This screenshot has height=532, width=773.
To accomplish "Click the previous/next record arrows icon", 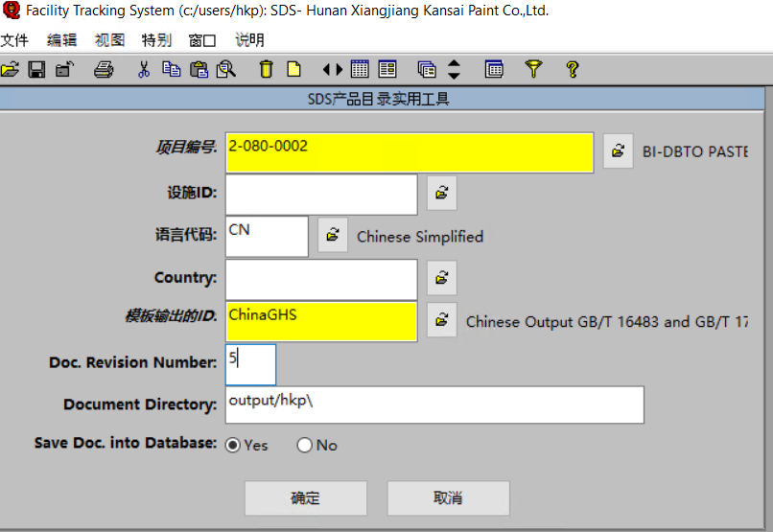I will (333, 69).
